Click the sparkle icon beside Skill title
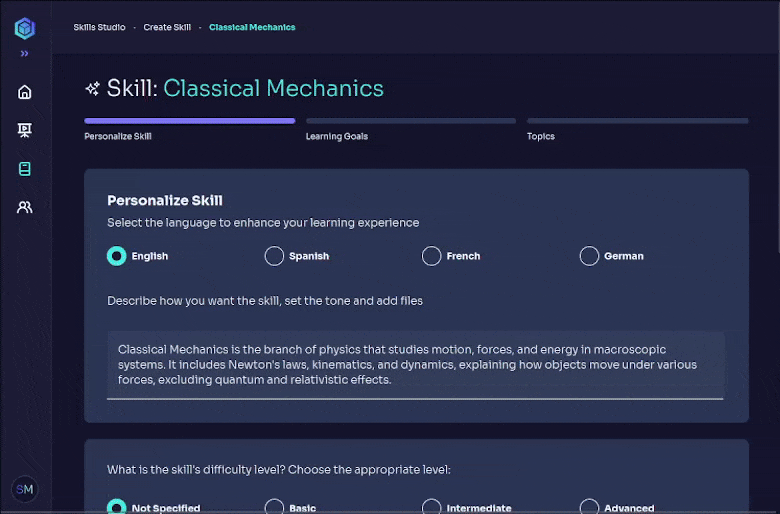 pos(93,89)
